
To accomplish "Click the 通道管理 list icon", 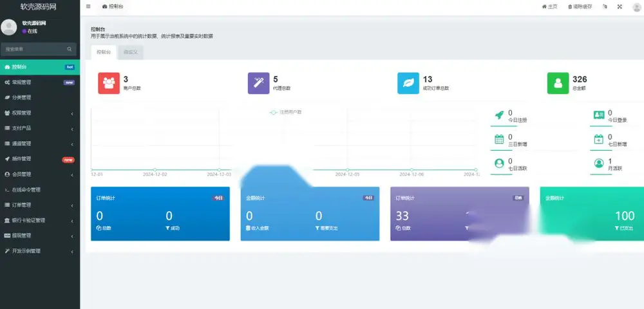I will pos(7,144).
